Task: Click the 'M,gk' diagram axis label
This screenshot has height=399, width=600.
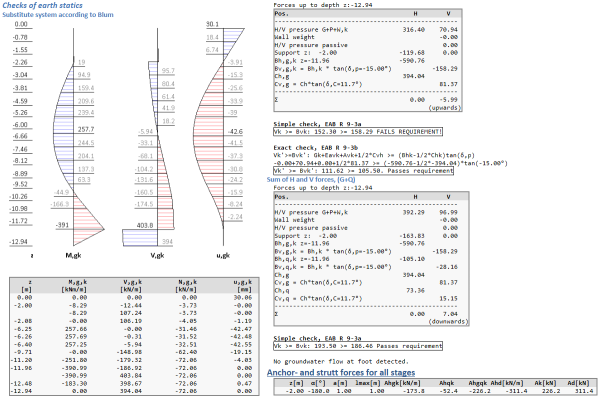Action: [x=73, y=255]
